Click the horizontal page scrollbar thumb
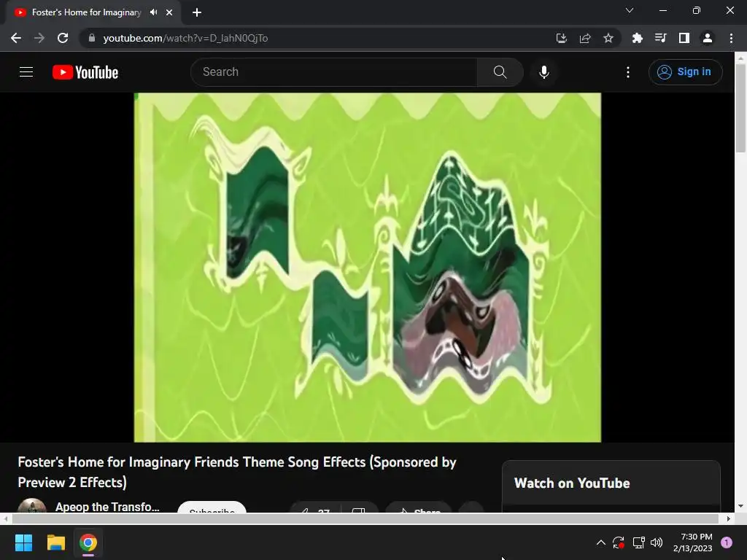Viewport: 747px width, 560px height. [365, 518]
